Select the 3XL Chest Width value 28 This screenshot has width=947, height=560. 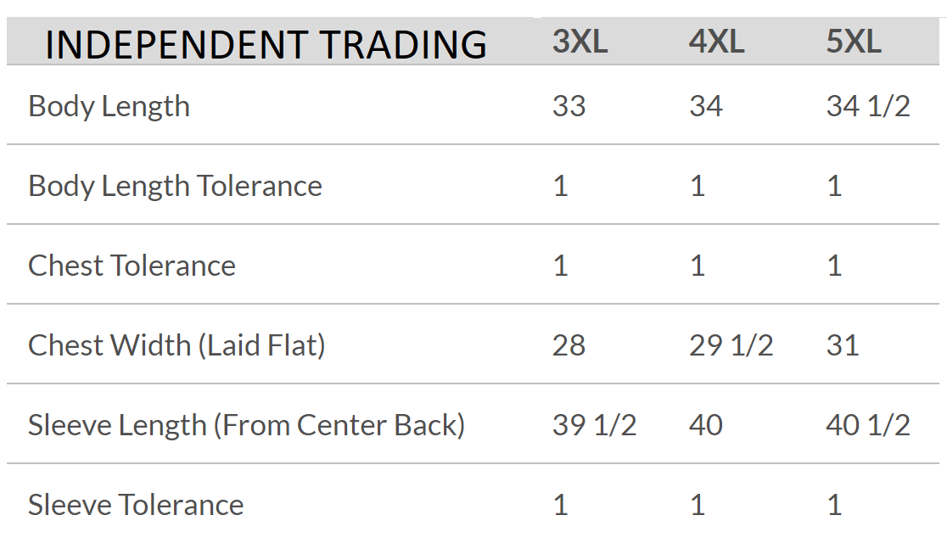(x=569, y=346)
